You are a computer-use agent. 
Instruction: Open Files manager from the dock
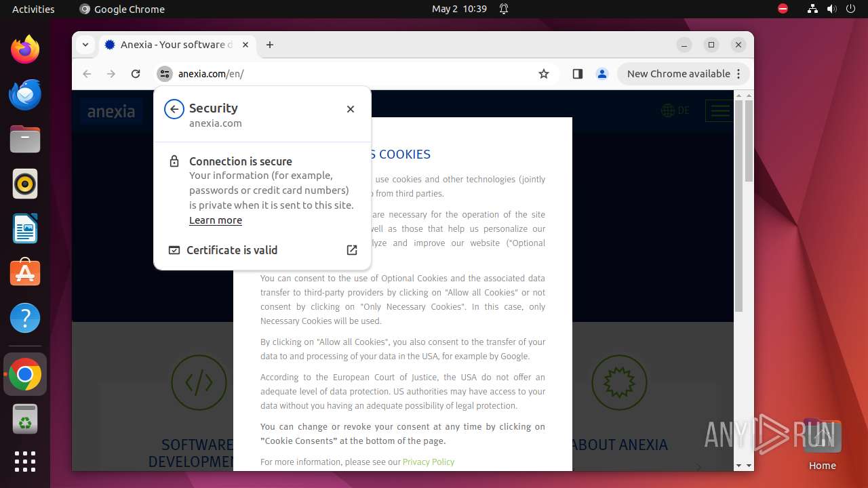(25, 140)
